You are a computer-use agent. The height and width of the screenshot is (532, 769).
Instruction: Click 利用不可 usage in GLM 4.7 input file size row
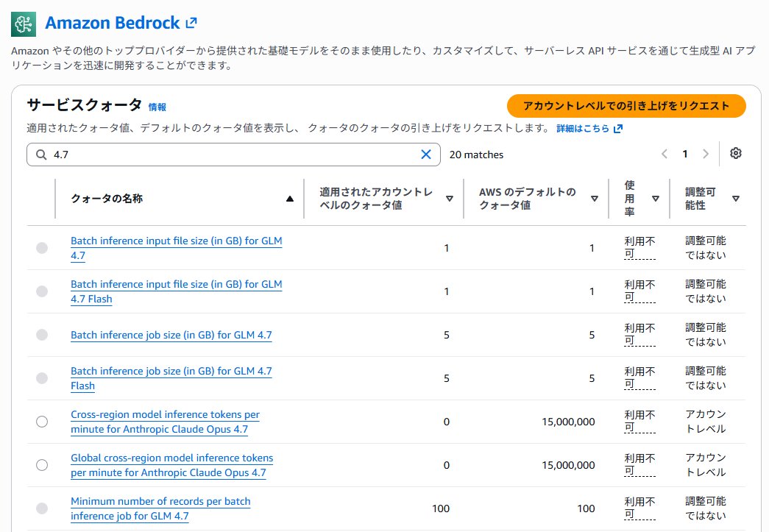click(639, 248)
